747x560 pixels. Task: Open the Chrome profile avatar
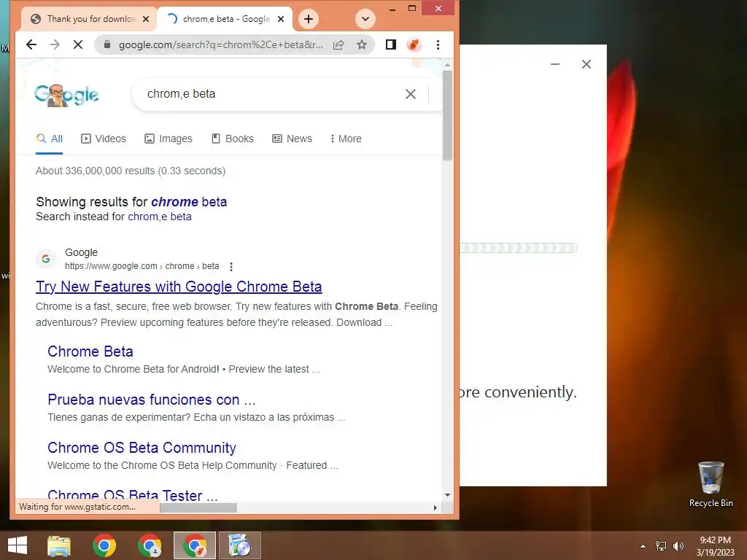(414, 44)
